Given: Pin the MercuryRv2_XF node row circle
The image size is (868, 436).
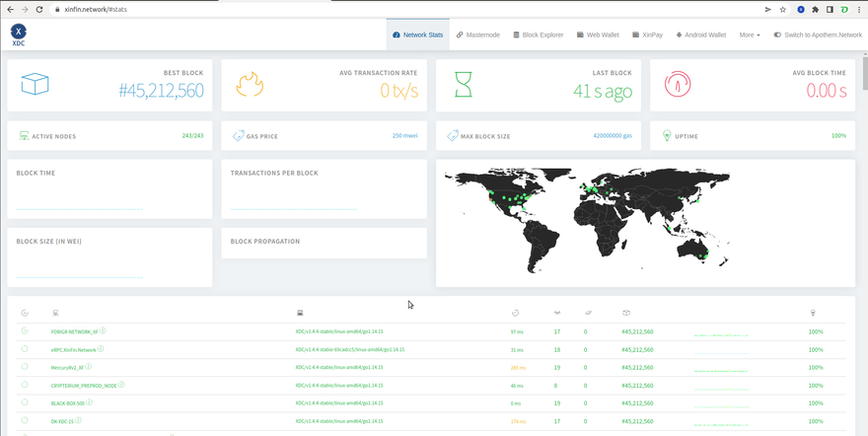Looking at the screenshot, I should [x=25, y=367].
